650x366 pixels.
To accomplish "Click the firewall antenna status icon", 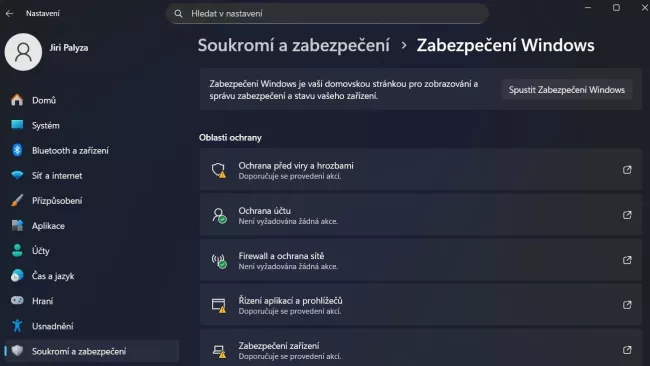I will point(219,261).
